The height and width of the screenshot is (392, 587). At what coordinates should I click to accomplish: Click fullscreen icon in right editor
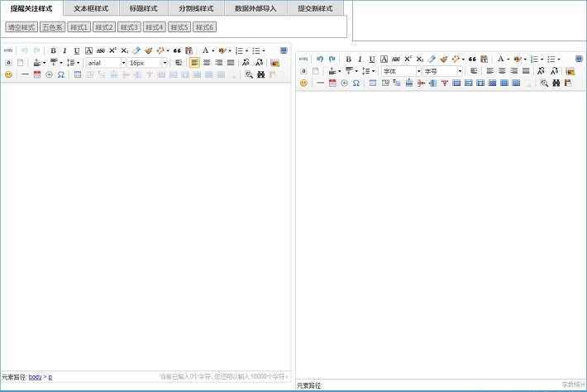tap(579, 60)
